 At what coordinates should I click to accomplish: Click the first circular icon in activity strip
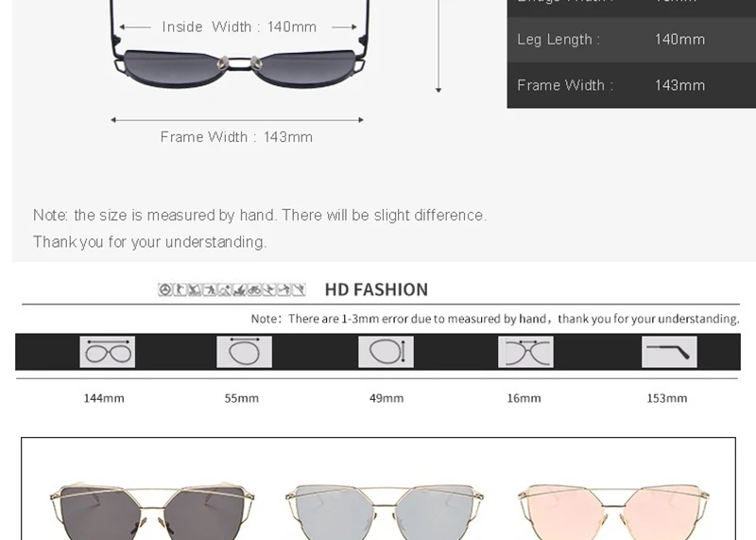coord(164,289)
